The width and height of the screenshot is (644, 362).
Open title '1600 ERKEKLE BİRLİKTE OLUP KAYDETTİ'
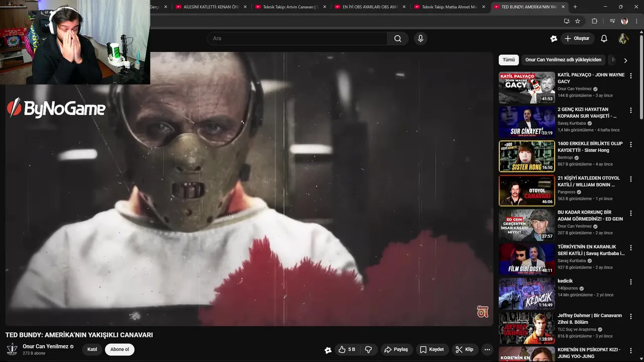(x=590, y=147)
